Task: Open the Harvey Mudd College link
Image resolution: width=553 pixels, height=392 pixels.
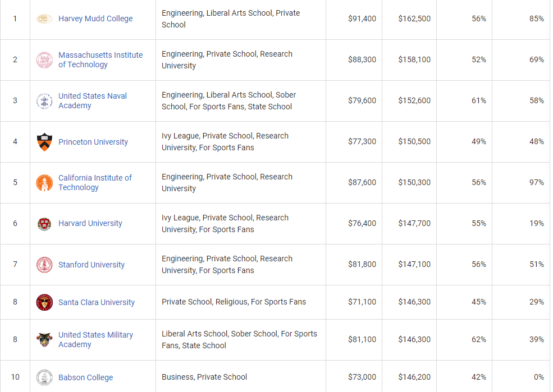Action: tap(95, 19)
